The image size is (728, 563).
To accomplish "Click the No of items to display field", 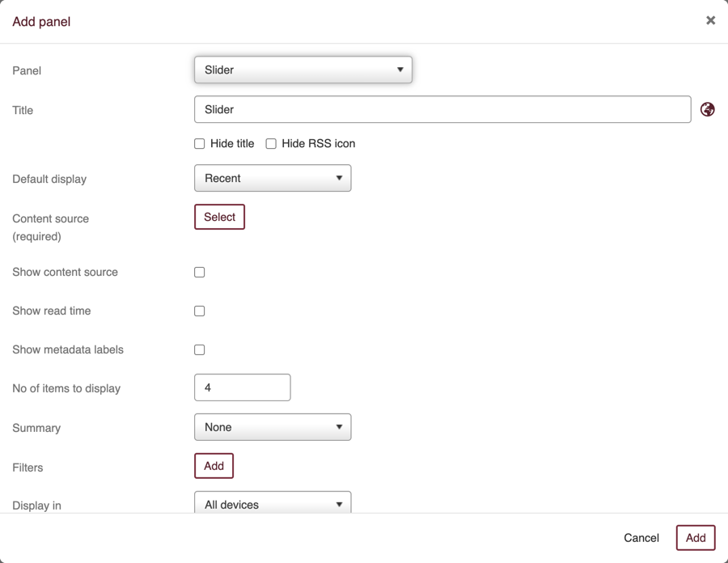I will pos(242,387).
